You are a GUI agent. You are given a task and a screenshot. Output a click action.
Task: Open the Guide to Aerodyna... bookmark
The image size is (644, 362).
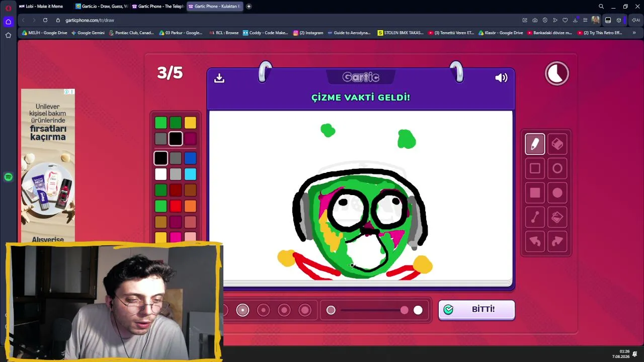pos(349,33)
